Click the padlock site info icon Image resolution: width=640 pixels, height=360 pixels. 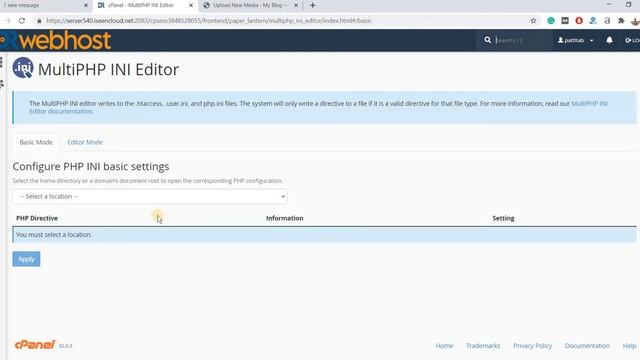click(39, 20)
